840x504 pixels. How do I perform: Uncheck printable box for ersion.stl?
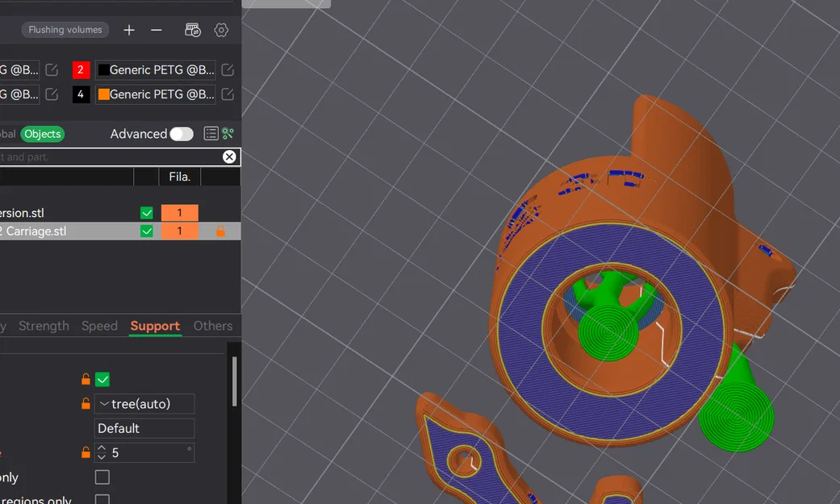pos(147,213)
